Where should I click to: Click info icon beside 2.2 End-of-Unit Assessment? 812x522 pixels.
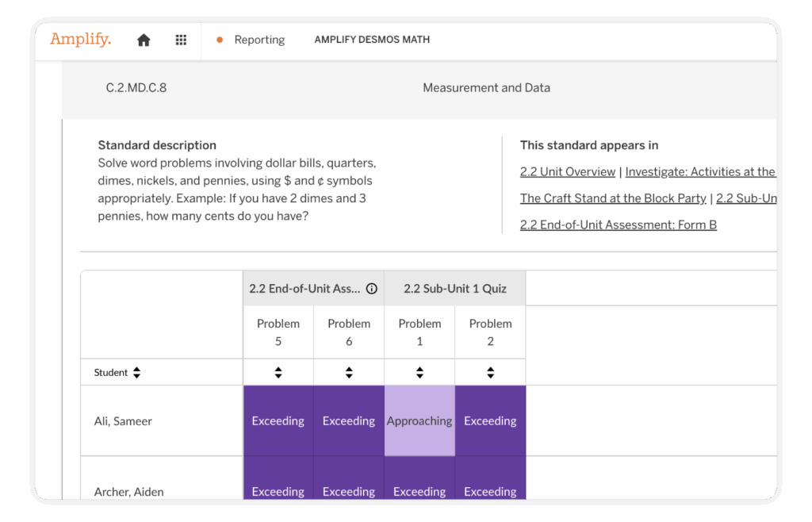coord(371,289)
